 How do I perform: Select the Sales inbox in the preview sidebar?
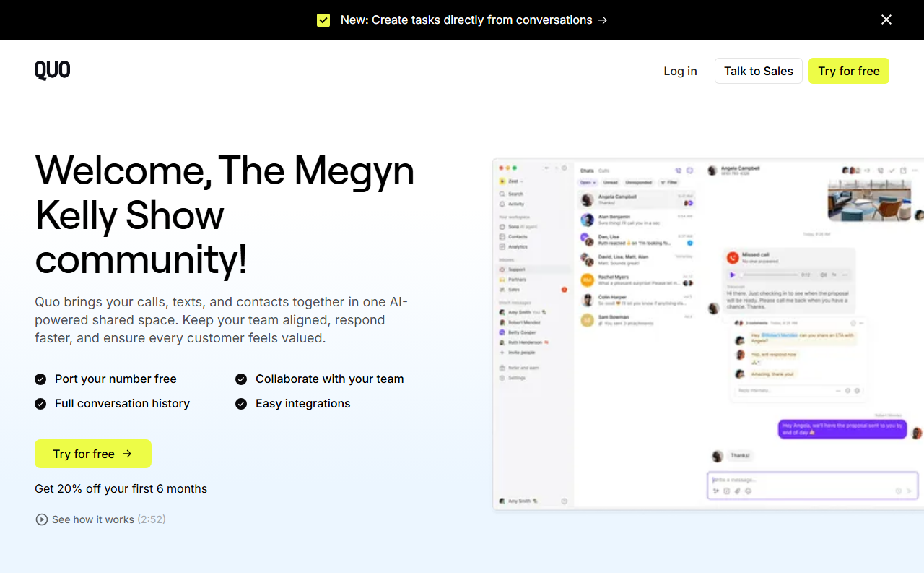point(533,290)
